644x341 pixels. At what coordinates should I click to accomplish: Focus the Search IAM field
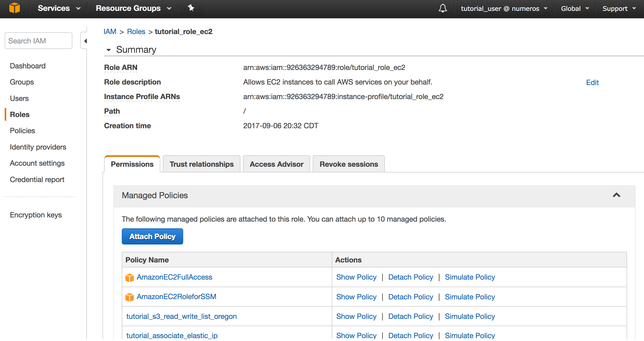click(39, 41)
